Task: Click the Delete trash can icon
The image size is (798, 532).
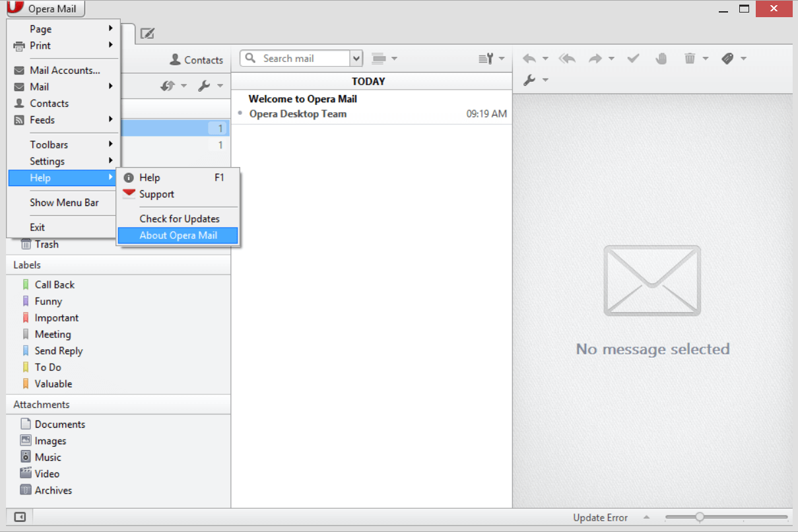Action: coord(690,58)
